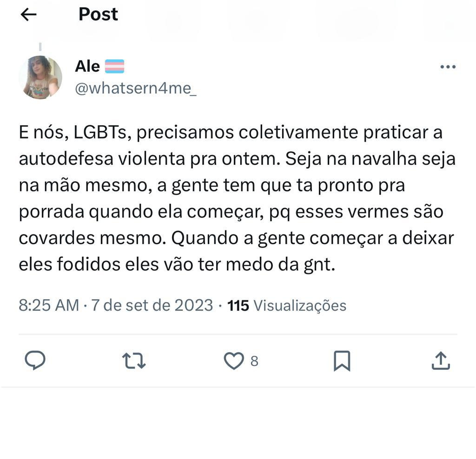
Task: Tap the Post header title
Action: point(98,14)
